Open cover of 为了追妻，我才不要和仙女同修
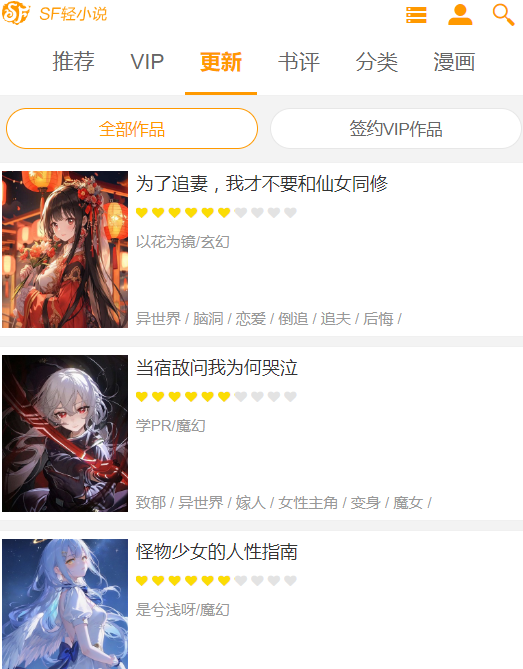The image size is (523, 669). (x=65, y=249)
